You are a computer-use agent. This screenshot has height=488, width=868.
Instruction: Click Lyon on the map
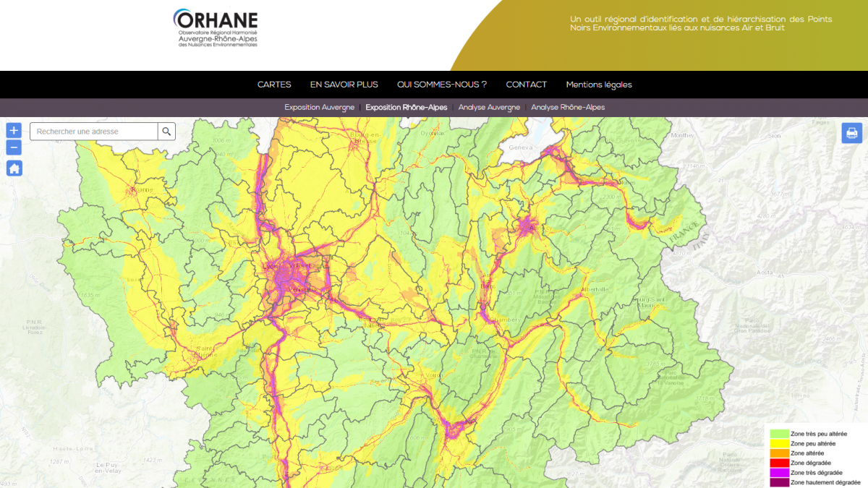click(271, 267)
